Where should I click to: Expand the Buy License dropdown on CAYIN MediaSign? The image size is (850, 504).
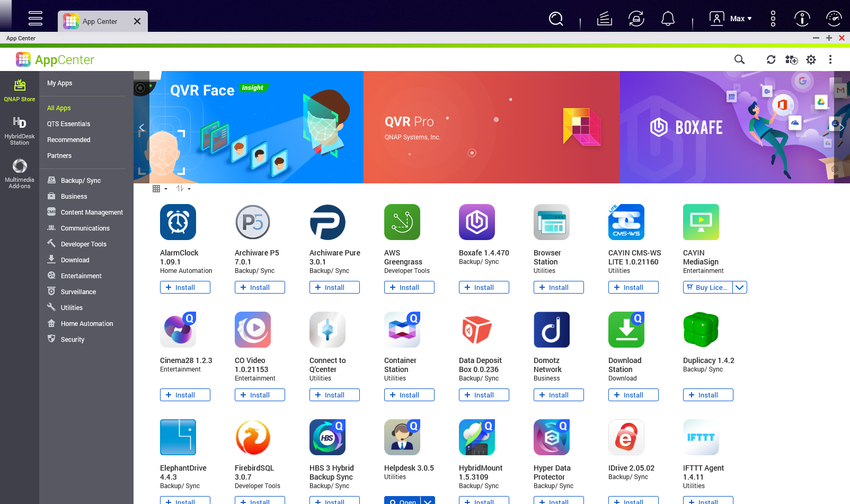tap(740, 287)
